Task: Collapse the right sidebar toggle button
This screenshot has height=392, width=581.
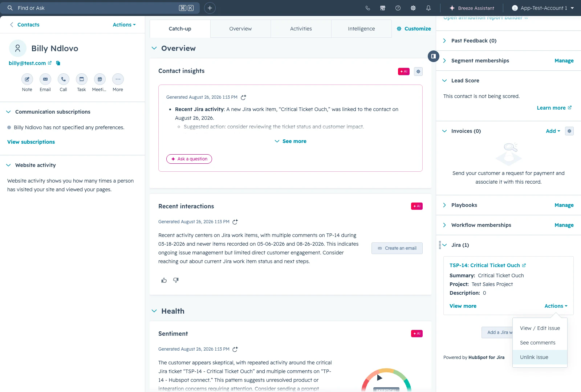Action: tap(433, 56)
